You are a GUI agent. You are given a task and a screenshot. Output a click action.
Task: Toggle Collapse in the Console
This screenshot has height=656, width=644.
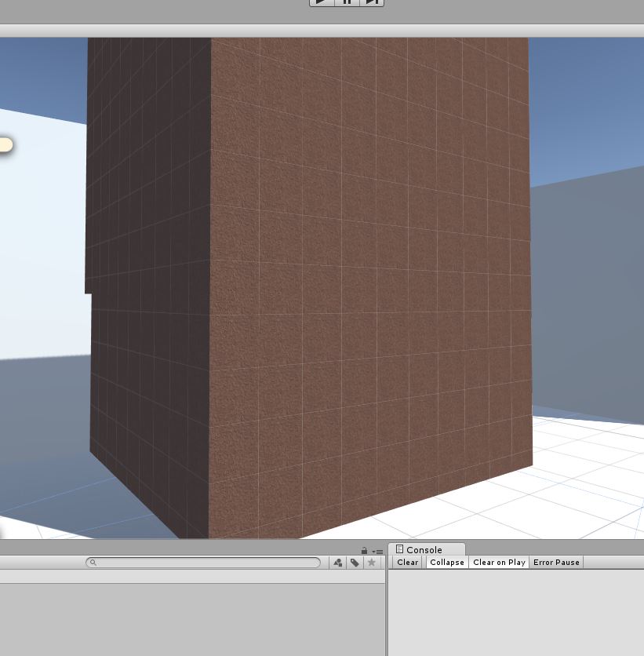(446, 563)
